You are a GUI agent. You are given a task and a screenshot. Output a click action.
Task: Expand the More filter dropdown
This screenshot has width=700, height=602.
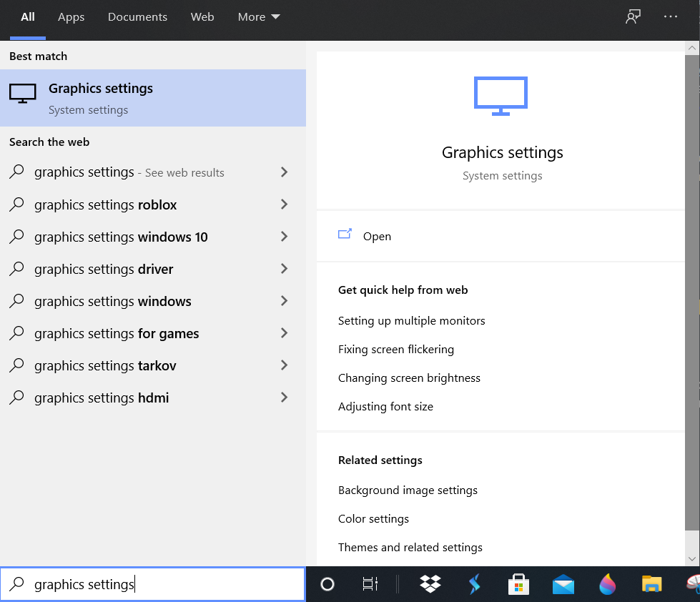259,17
